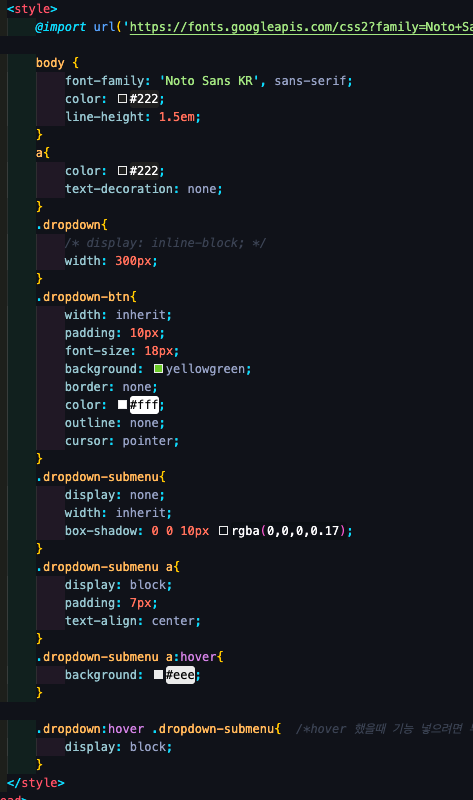Click the line-height value 1.5em
The image size is (473, 800).
pos(177,117)
